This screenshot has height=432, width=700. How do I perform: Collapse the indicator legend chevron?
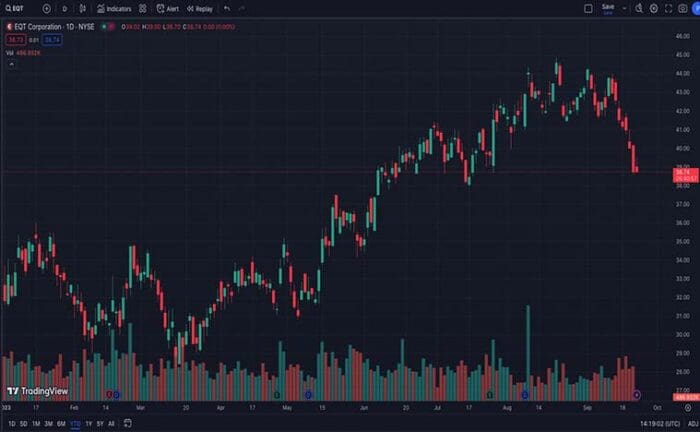11,64
